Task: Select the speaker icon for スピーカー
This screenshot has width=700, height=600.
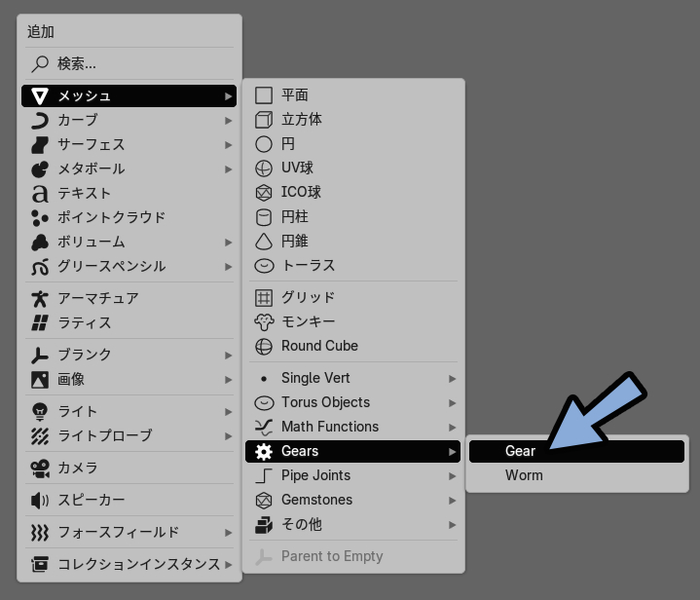Action: tap(40, 501)
